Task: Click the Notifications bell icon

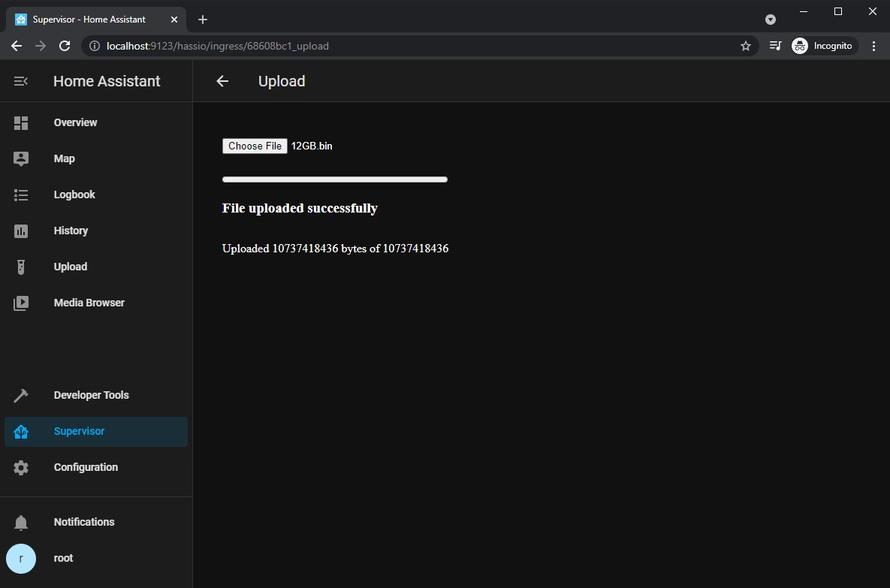Action: pos(21,522)
